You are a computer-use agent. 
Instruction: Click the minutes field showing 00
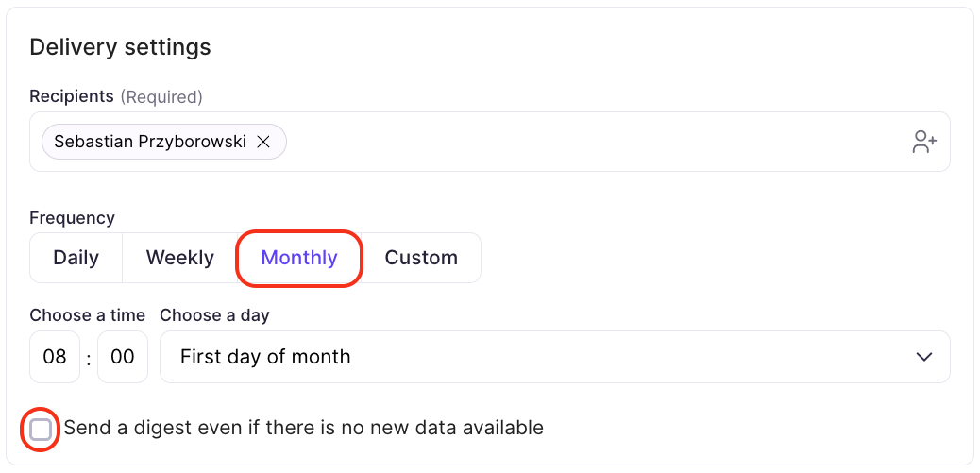tap(123, 357)
